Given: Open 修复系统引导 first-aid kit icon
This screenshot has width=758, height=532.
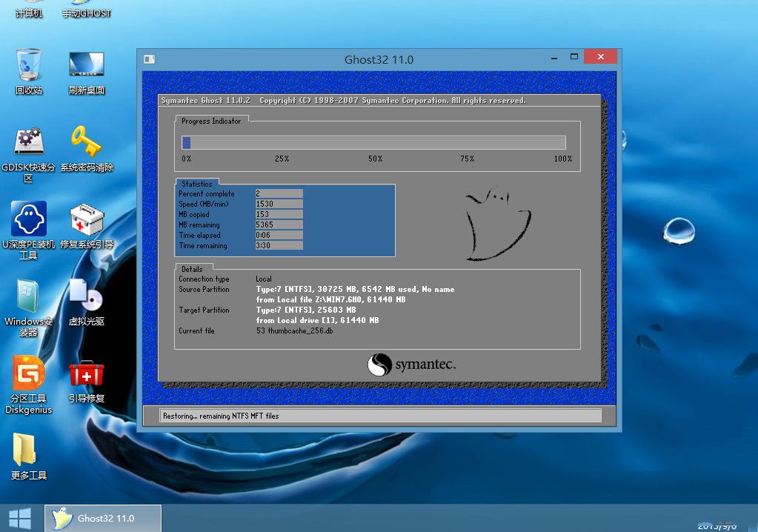Looking at the screenshot, I should click(x=87, y=220).
